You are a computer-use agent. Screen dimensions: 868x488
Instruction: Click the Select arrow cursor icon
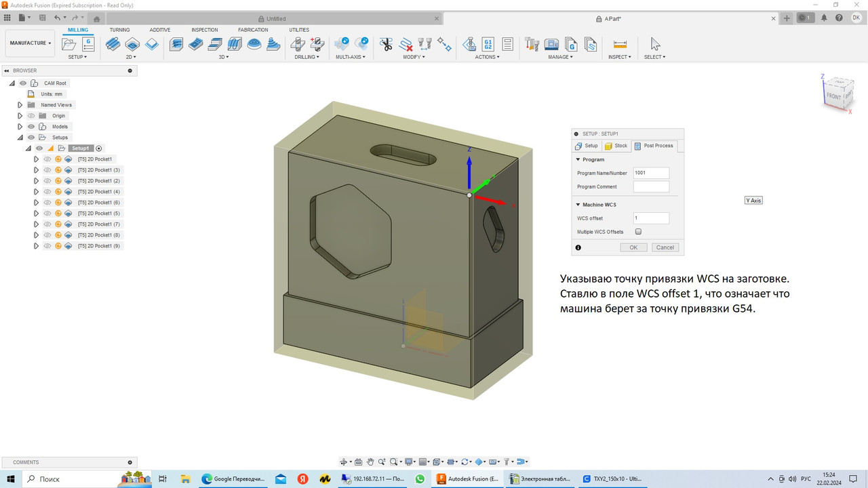point(655,45)
